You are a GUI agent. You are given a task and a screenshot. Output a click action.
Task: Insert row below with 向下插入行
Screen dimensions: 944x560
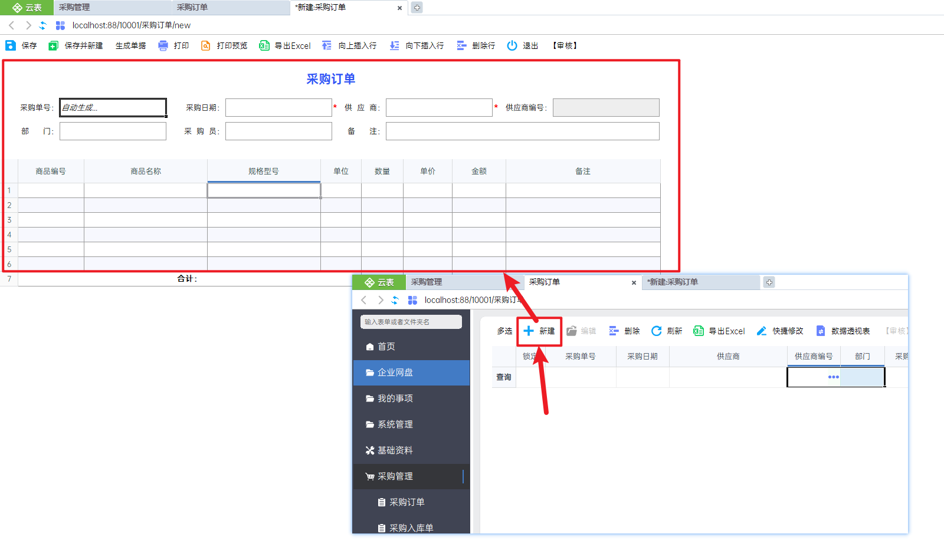coord(417,45)
